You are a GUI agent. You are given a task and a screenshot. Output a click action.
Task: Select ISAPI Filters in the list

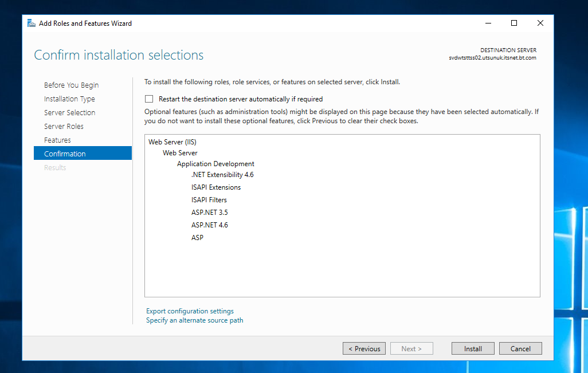point(209,200)
